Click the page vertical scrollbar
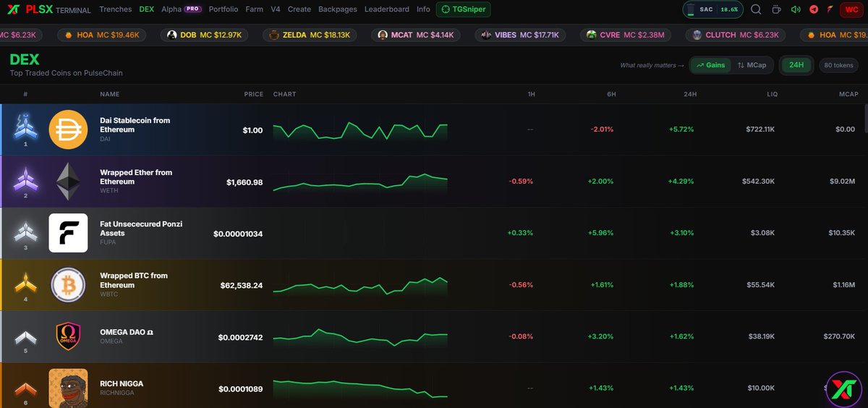The height and width of the screenshot is (408, 868). 865,119
